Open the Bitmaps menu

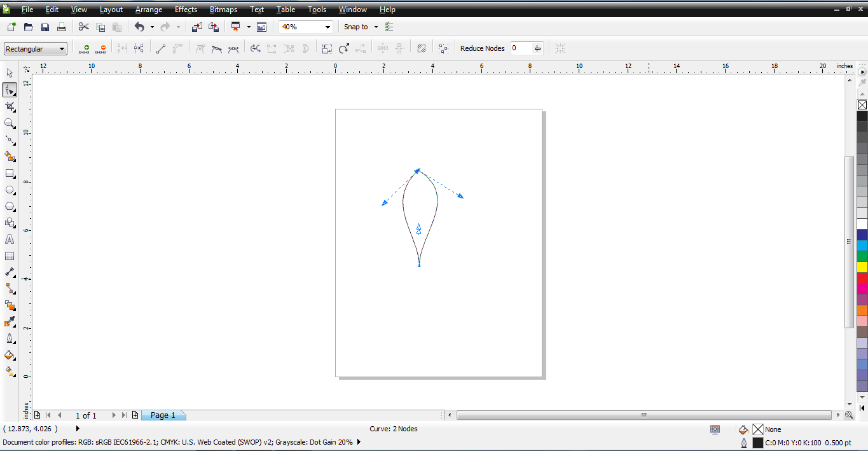tap(223, 10)
